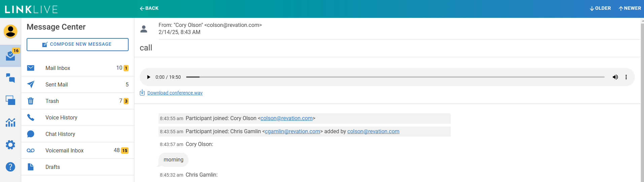Go back using the Back button

(x=149, y=8)
